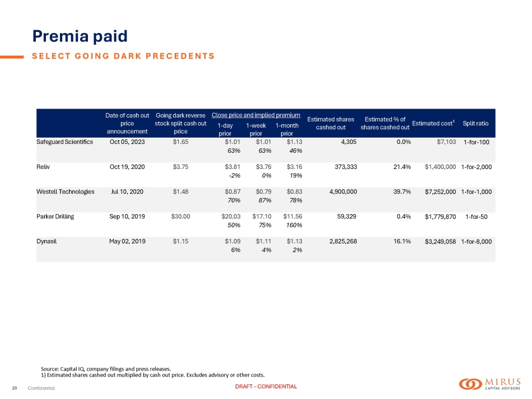This screenshot has height=399, width=532.
Task: Click the date 'Sep 10, 2019'
Action: coord(127,216)
